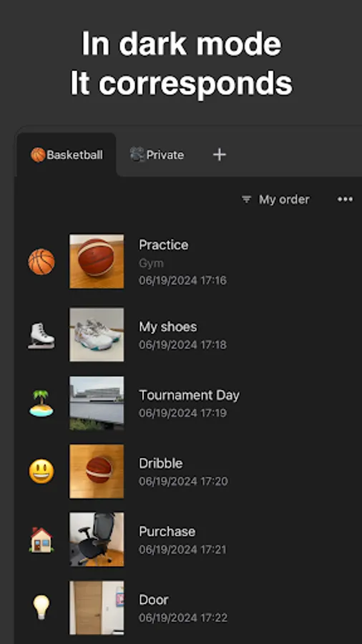Open the Door photo thumbnail
Image resolution: width=362 pixels, height=644 pixels.
point(97,608)
